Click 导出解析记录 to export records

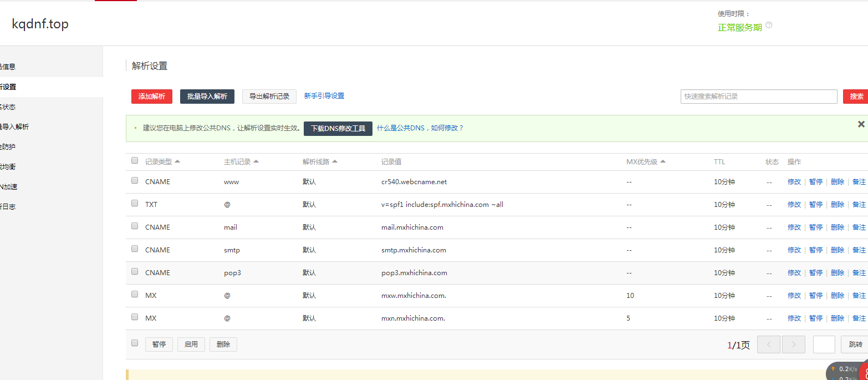coord(269,96)
